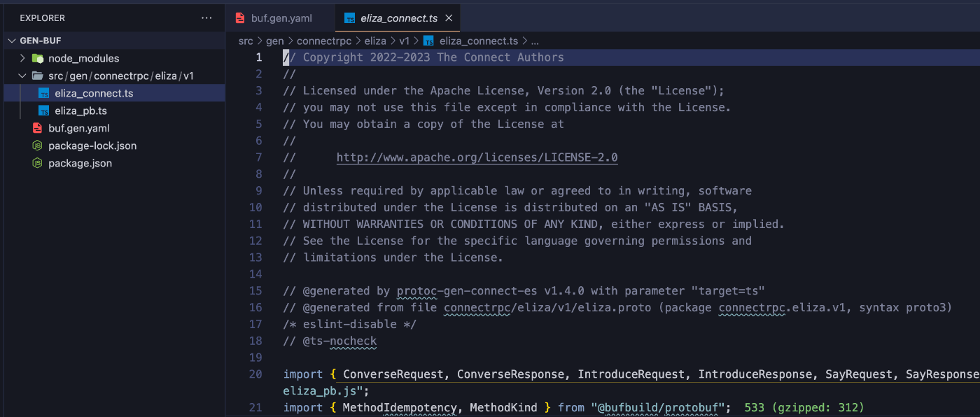980x417 pixels.
Task: Open Explorer more actions via ellipsis icon
Action: pyautogui.click(x=206, y=17)
